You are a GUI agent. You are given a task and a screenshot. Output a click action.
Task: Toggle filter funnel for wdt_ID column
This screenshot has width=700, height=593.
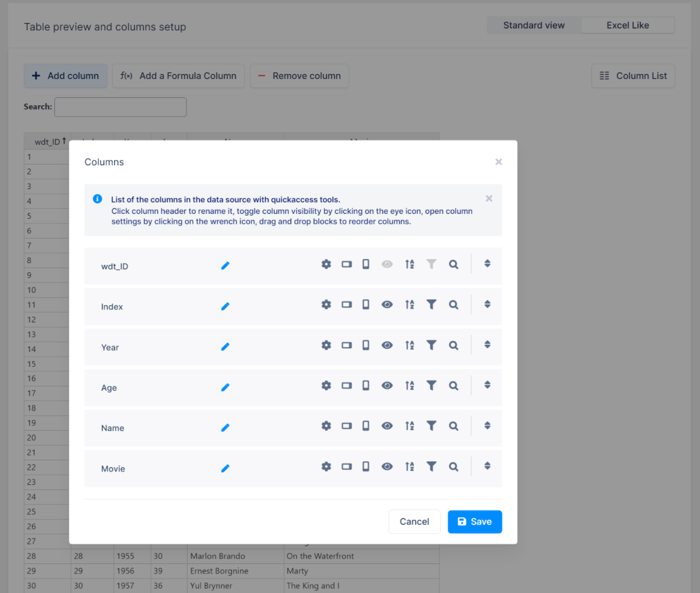[x=431, y=264]
